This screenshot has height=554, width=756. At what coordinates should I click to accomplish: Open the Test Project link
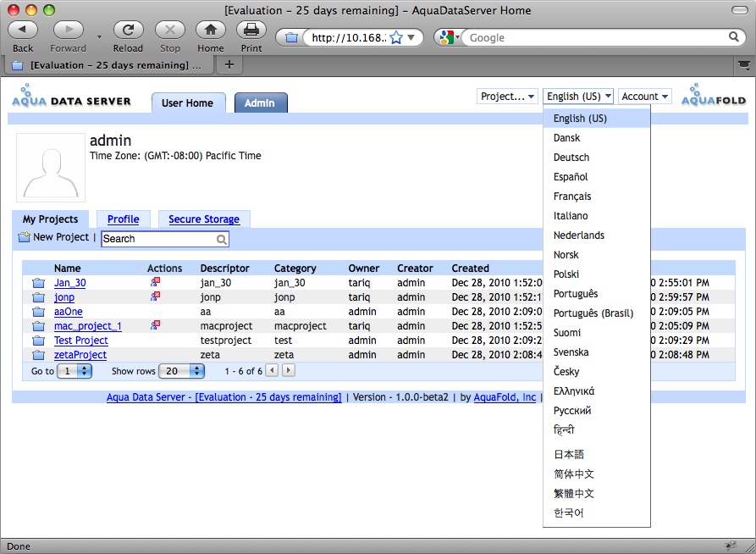(x=81, y=341)
